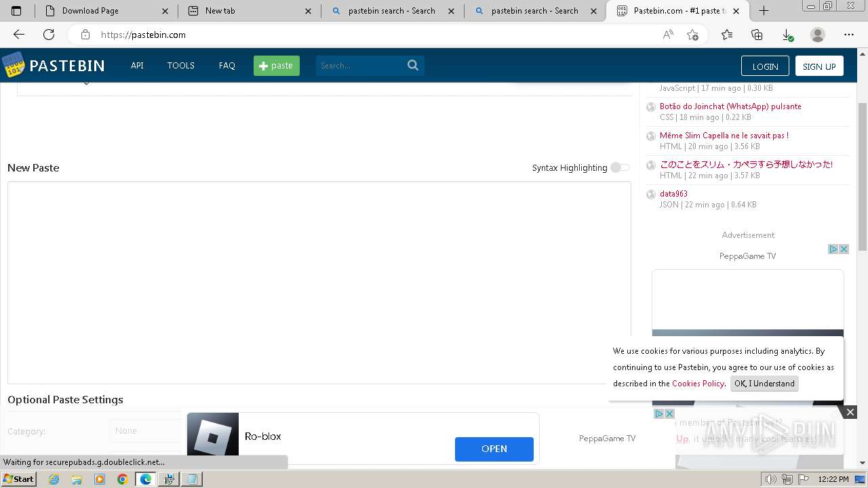Open Internet Explorer from the taskbar
Screen dimensions: 868x488
coord(54,479)
